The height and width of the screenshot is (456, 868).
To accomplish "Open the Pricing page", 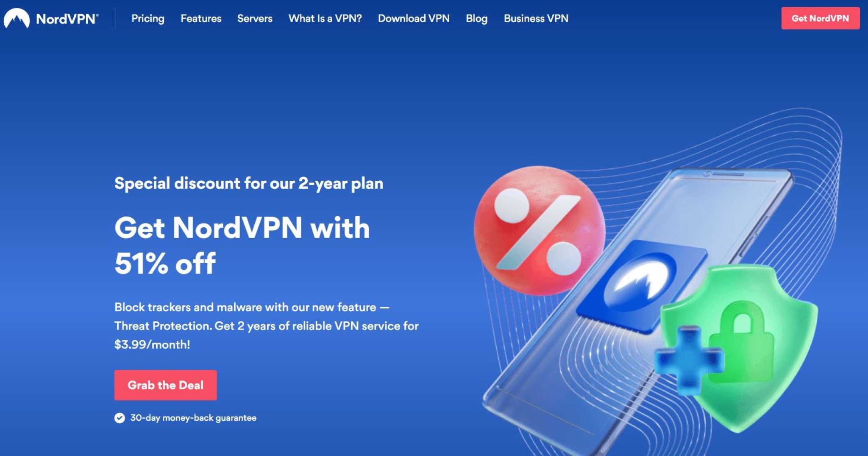I will pyautogui.click(x=148, y=19).
